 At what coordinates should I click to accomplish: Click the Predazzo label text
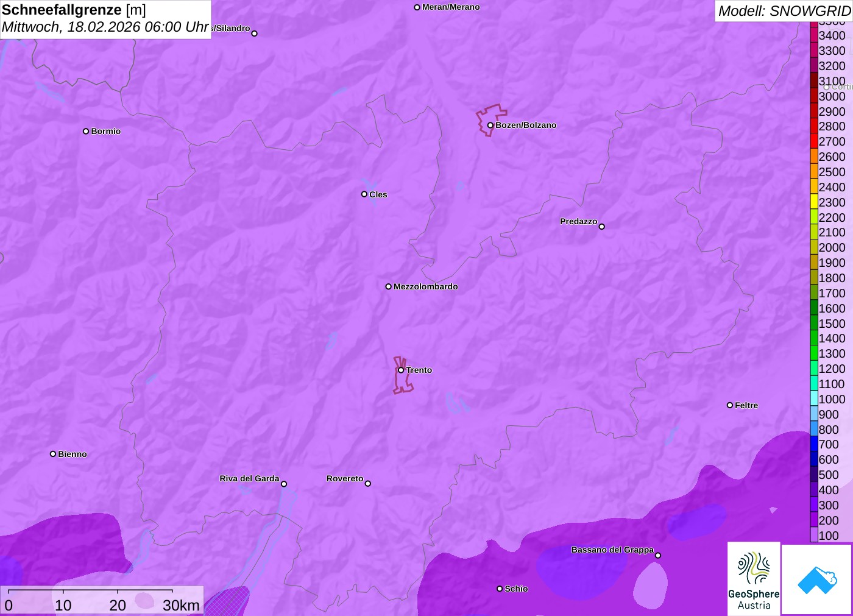pos(579,221)
